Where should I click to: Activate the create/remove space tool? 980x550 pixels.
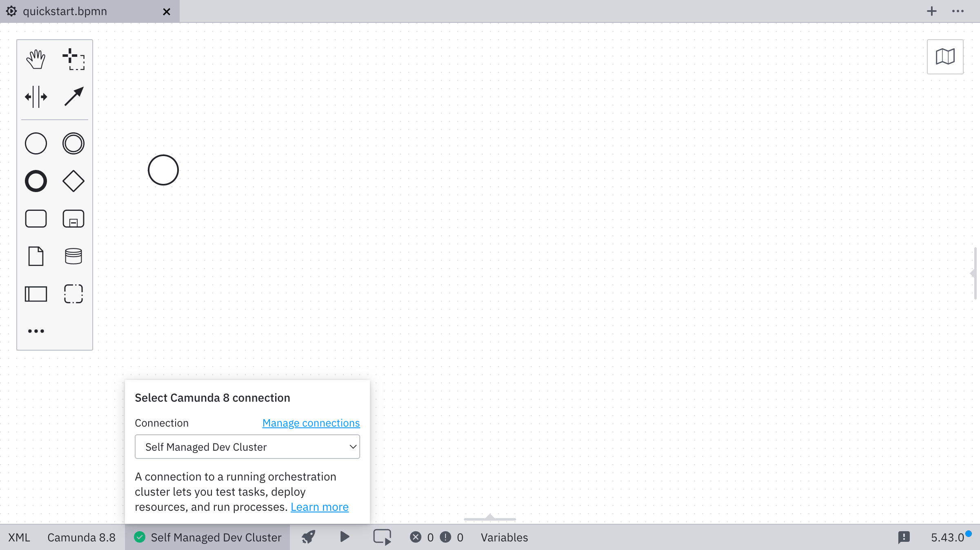[36, 97]
